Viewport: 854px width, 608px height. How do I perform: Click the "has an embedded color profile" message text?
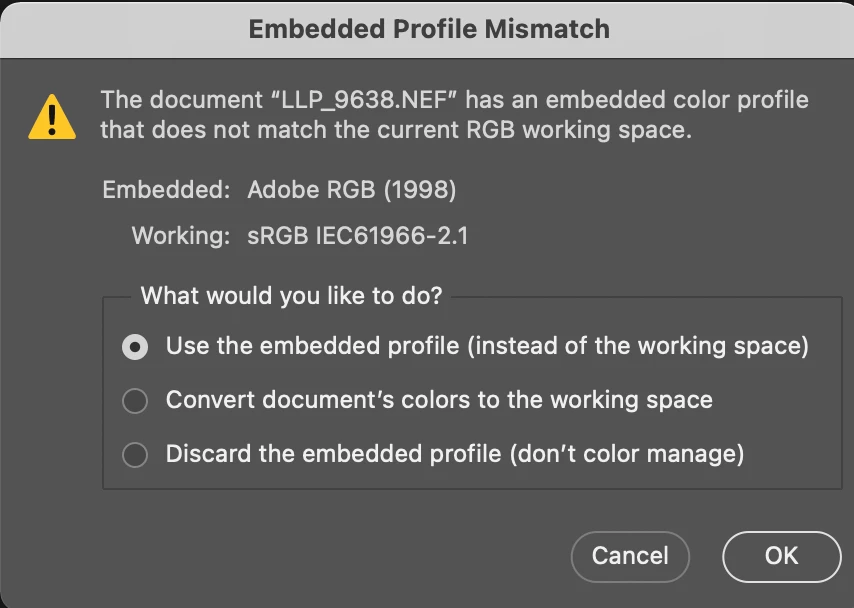tap(638, 101)
